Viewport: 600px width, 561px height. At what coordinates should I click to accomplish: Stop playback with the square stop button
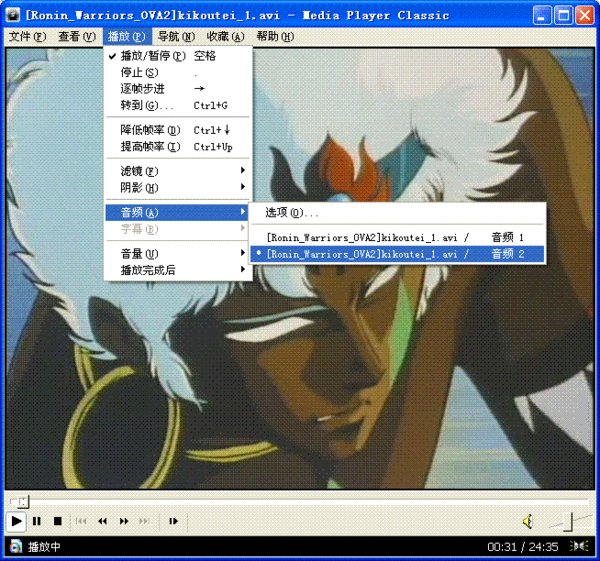(58, 521)
